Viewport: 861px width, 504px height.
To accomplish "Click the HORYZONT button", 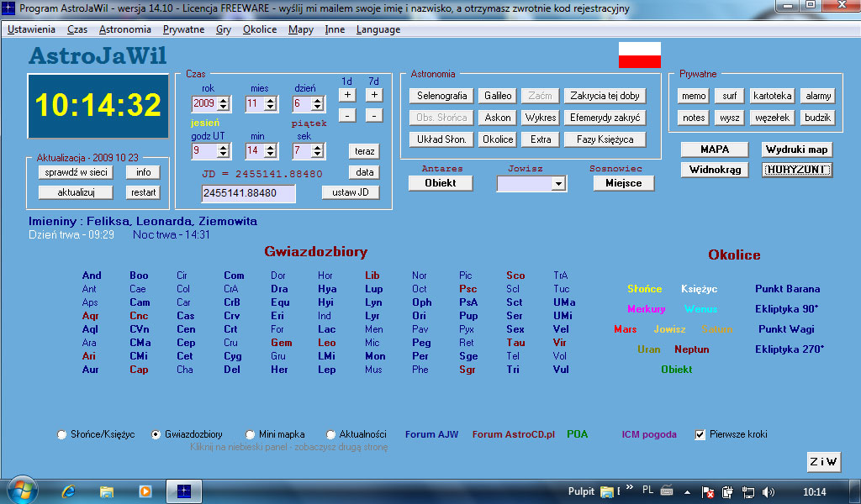I will pos(797,170).
